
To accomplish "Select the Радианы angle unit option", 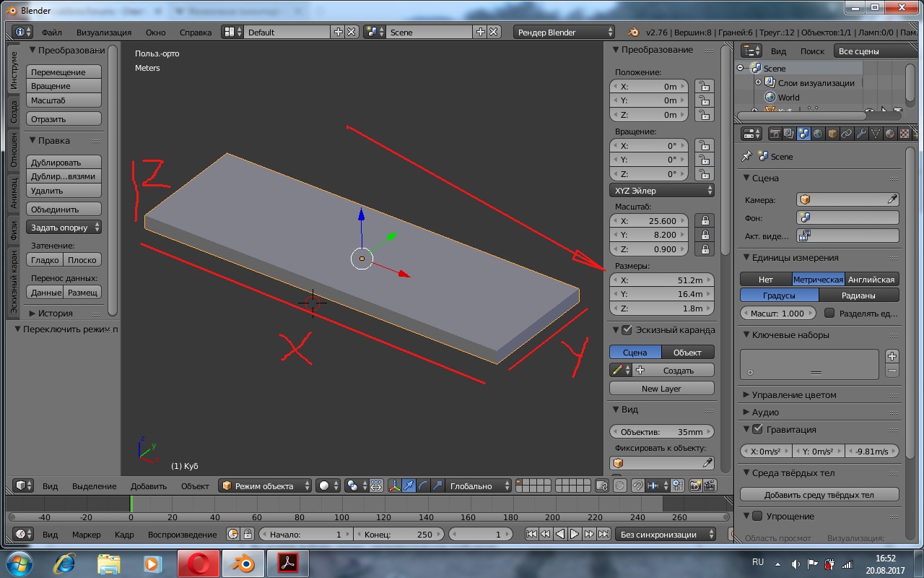I will pyautogui.click(x=858, y=296).
